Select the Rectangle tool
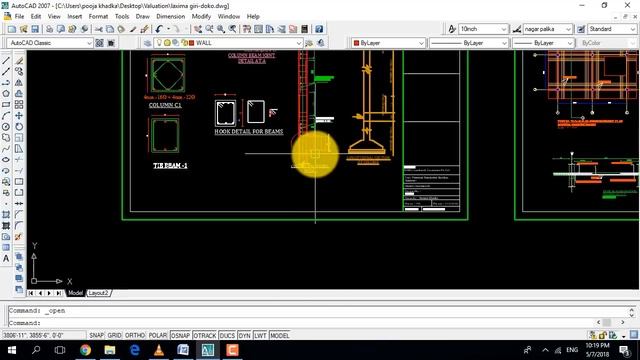Screen dimensions: 640x360 pyautogui.click(x=6, y=105)
